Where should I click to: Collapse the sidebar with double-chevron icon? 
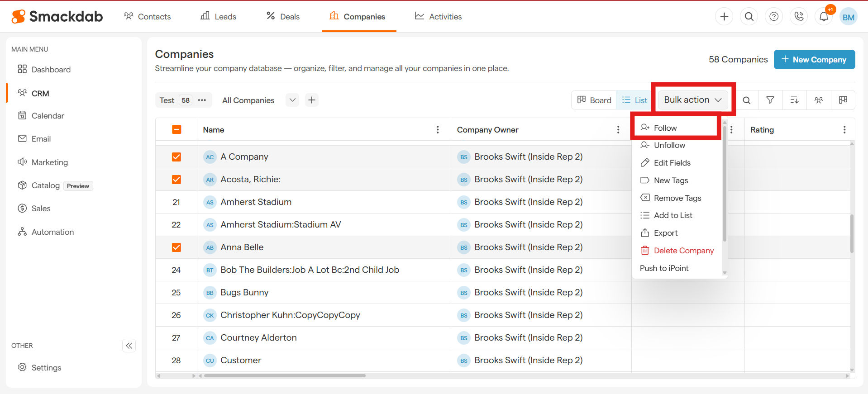click(x=129, y=346)
